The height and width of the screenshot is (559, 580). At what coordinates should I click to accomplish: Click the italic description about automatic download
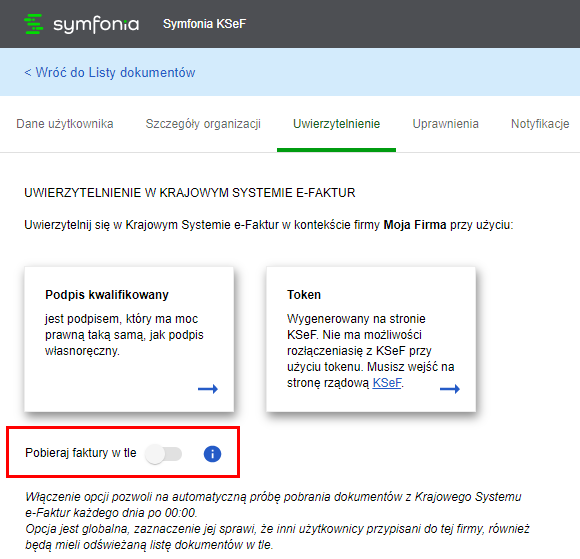tap(277, 521)
